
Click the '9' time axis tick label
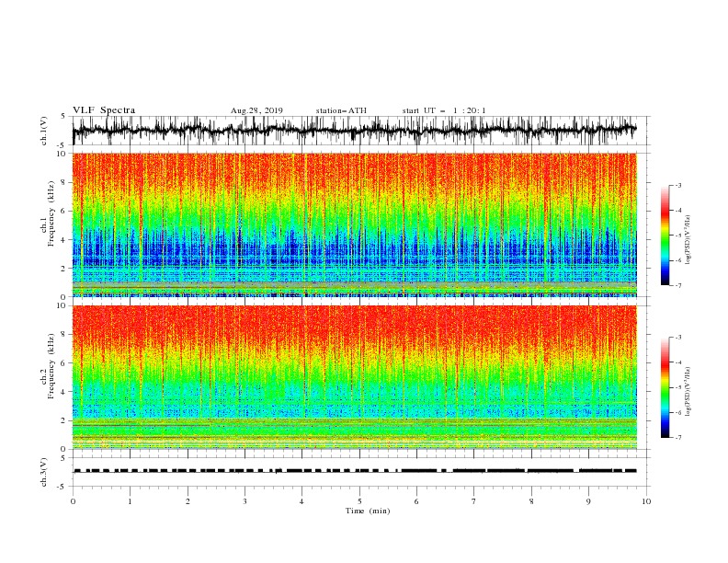pyautogui.click(x=588, y=501)
